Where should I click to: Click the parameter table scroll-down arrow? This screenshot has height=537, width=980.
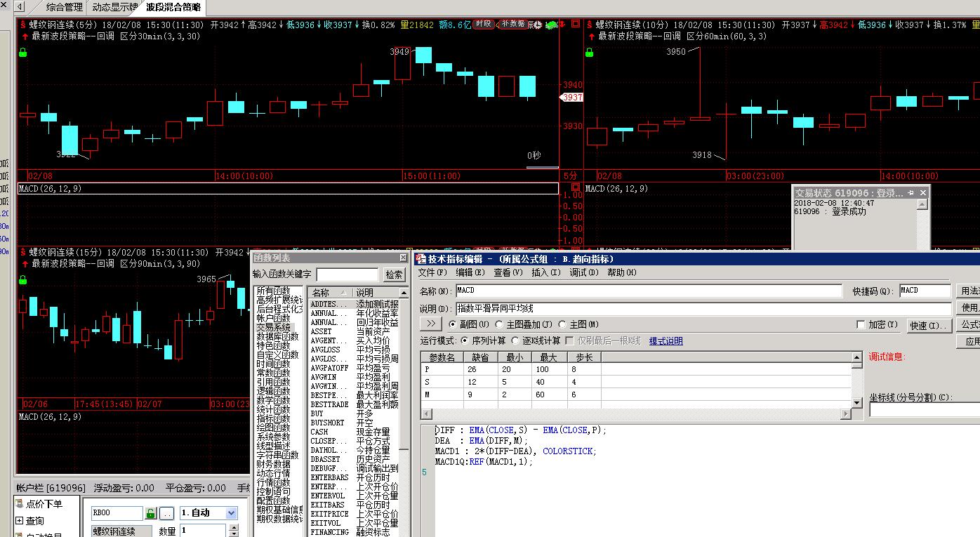point(857,403)
